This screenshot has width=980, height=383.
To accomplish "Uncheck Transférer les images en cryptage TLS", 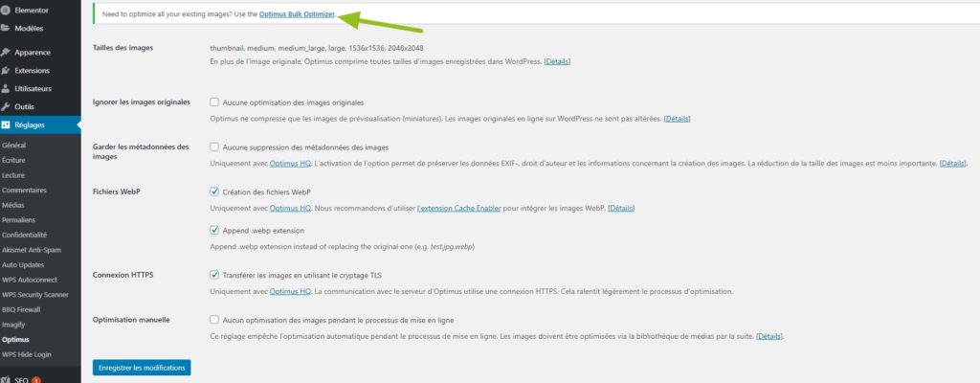I will pyautogui.click(x=214, y=275).
